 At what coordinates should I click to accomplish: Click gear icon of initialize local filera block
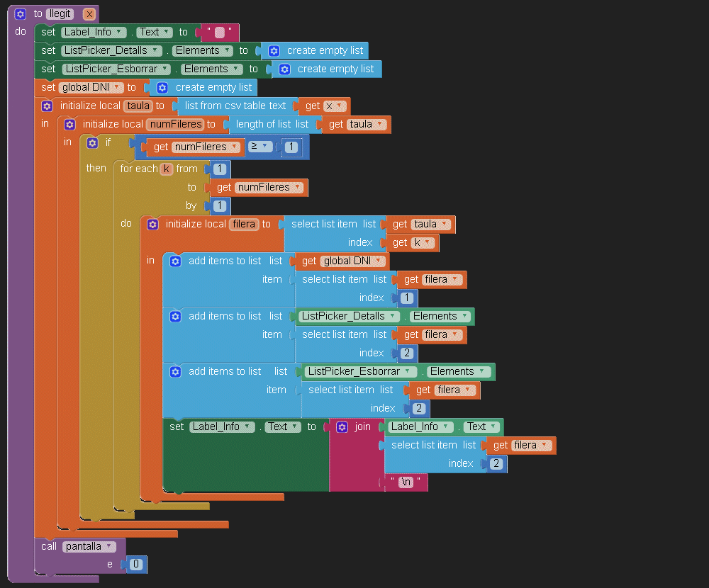point(152,224)
